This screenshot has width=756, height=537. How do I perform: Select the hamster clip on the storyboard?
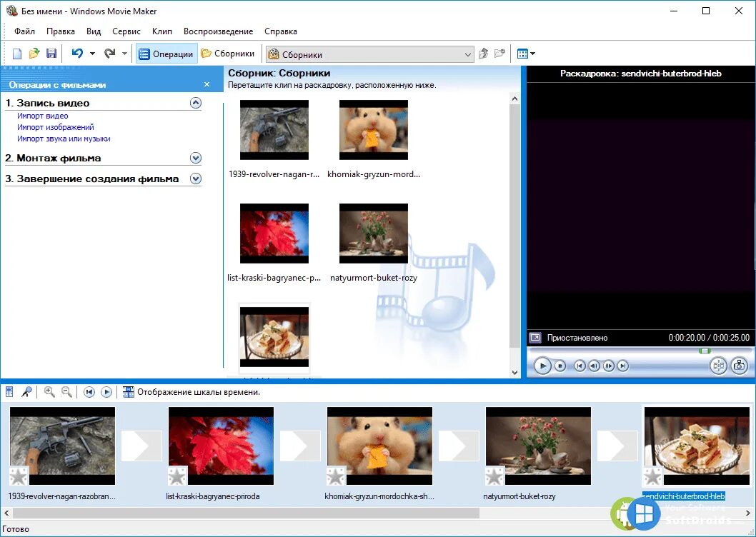(x=380, y=446)
